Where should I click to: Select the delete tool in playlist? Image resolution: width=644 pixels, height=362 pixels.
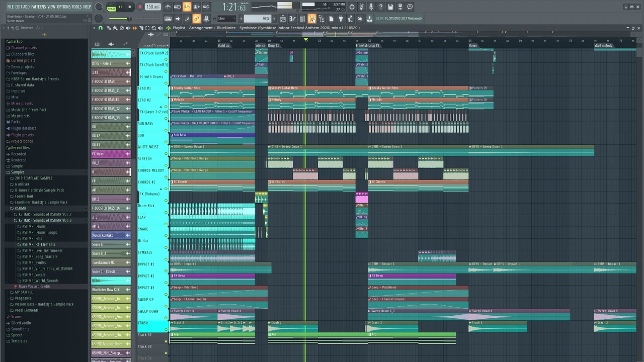pos(122,28)
